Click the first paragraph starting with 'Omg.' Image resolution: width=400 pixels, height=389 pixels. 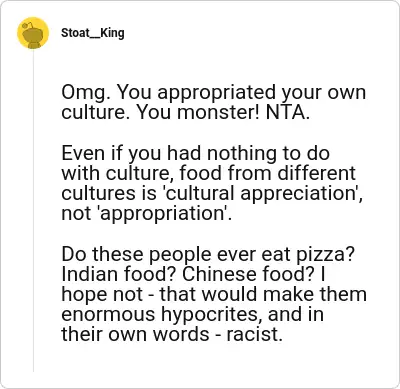tap(213, 102)
